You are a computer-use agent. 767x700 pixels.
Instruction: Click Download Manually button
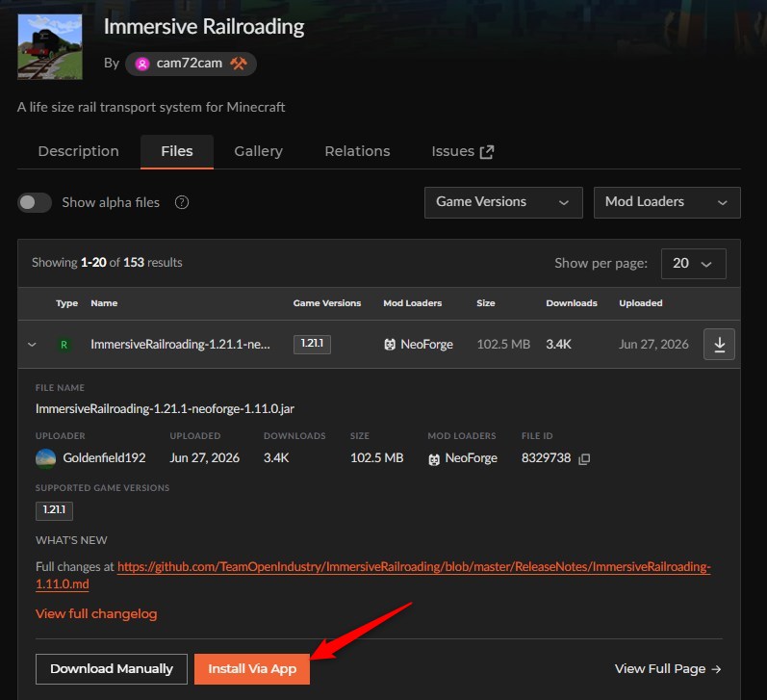112,668
